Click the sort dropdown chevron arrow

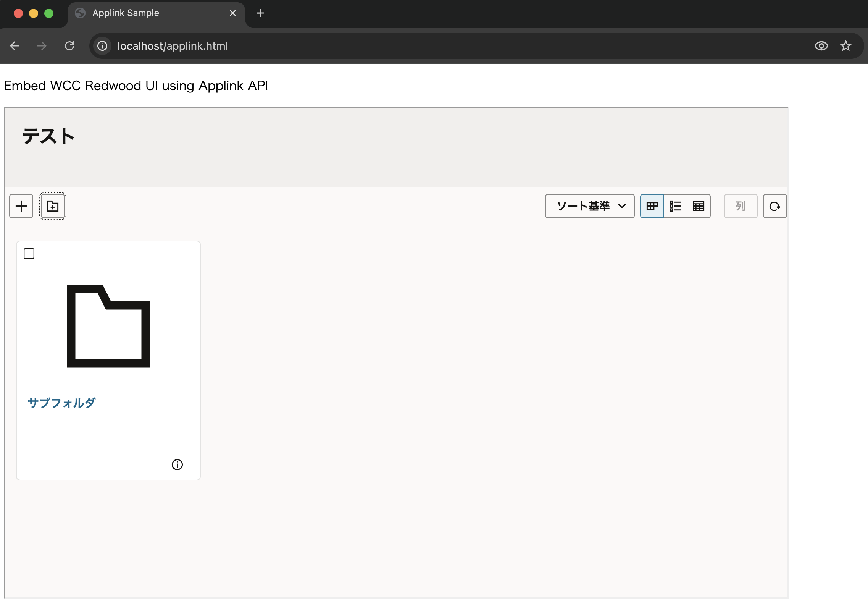pyautogui.click(x=622, y=206)
